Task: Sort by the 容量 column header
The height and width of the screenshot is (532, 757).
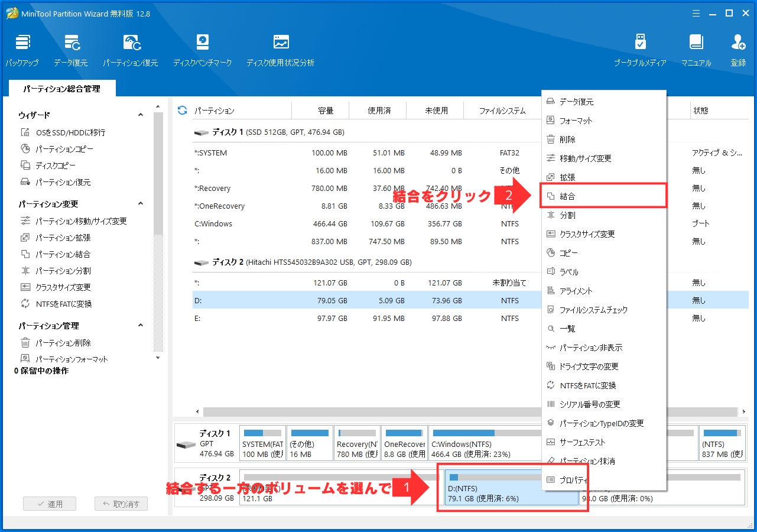Action: coord(320,111)
